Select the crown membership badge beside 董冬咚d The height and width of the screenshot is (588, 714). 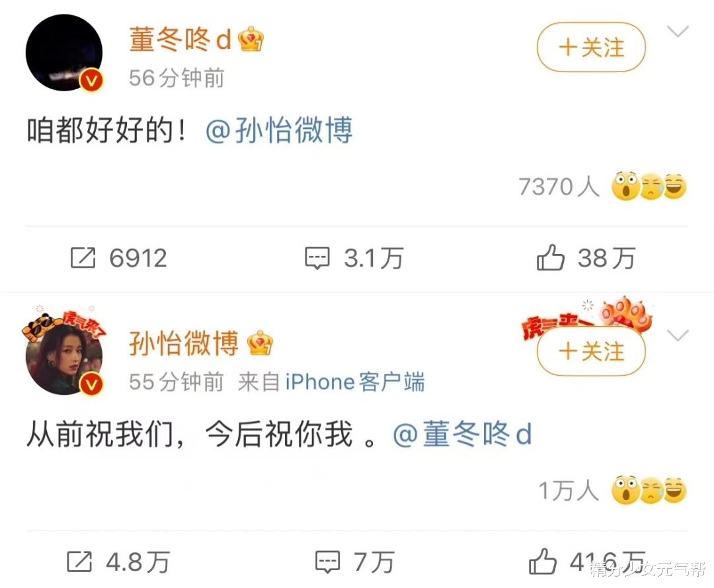coord(251,39)
